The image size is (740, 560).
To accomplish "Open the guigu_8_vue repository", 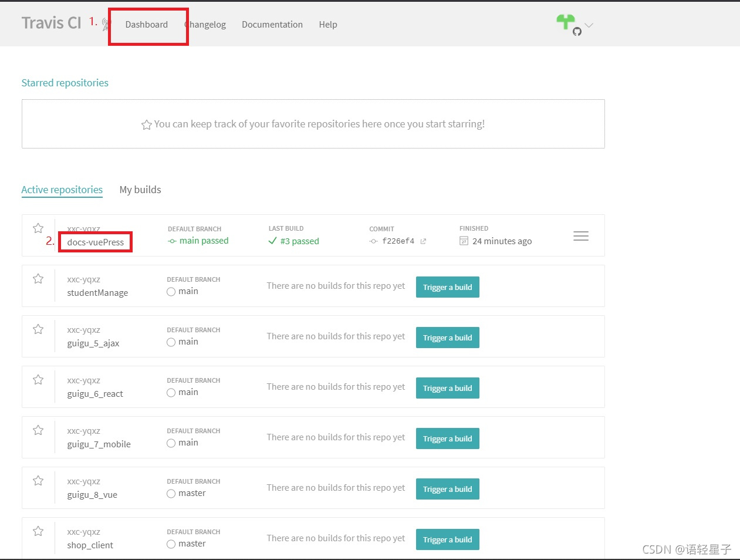I will click(x=92, y=495).
